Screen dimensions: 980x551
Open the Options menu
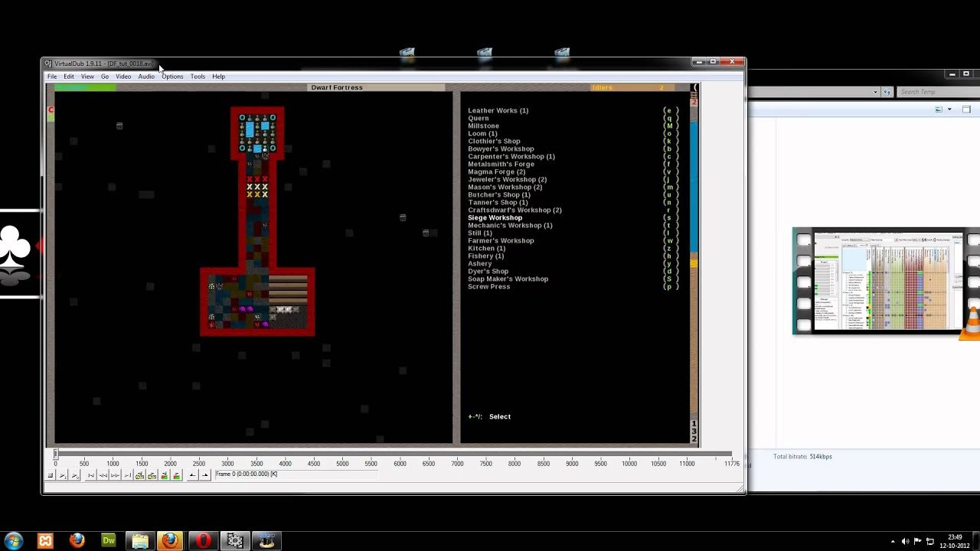(x=172, y=77)
